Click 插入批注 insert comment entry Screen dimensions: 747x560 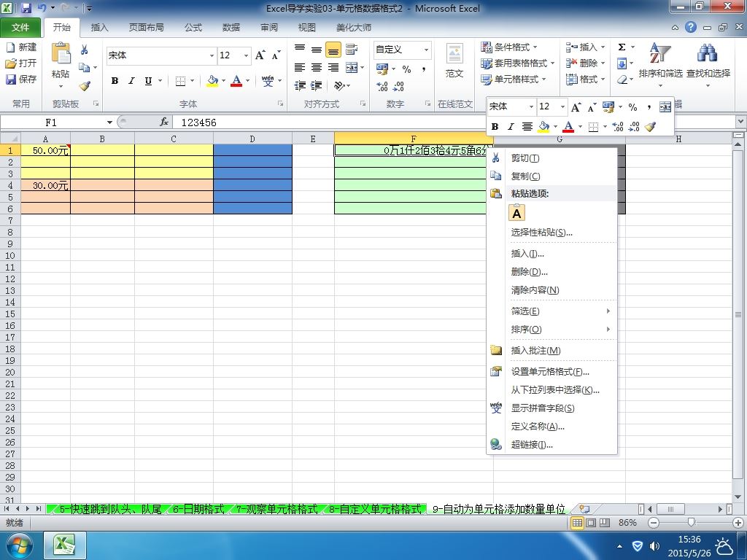(x=551, y=351)
